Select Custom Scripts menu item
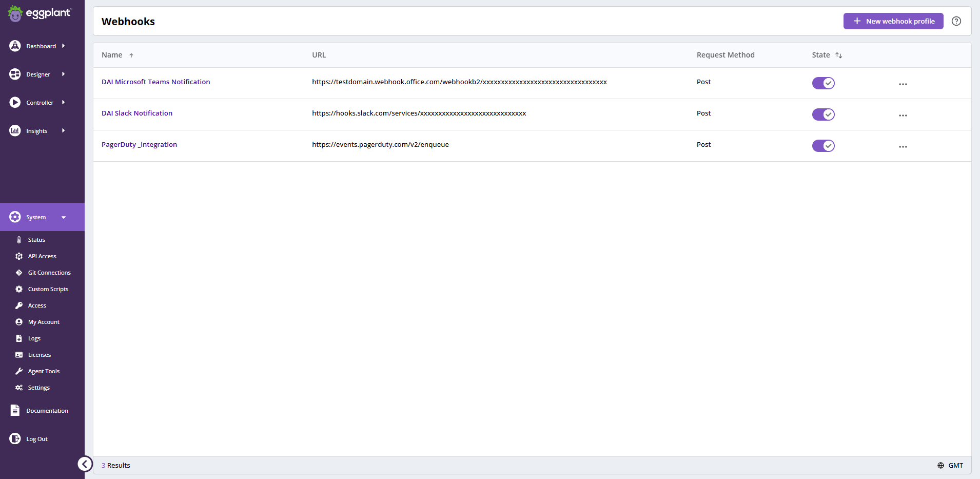 48,289
